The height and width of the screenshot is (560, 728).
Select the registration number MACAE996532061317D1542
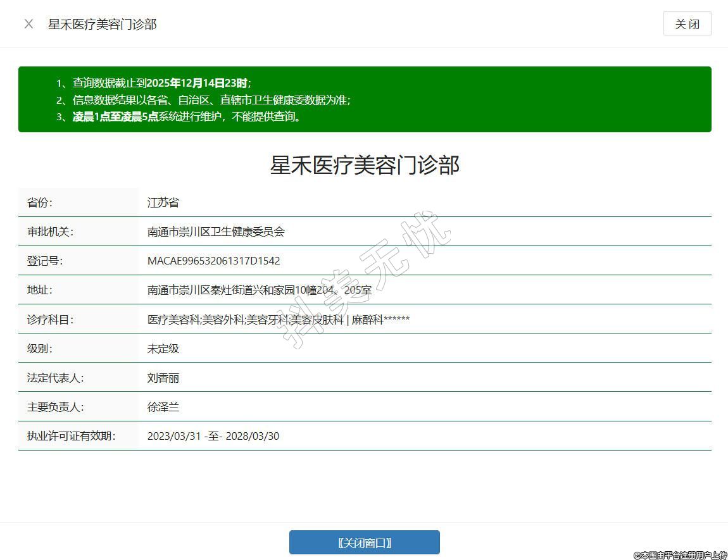pyautogui.click(x=213, y=261)
